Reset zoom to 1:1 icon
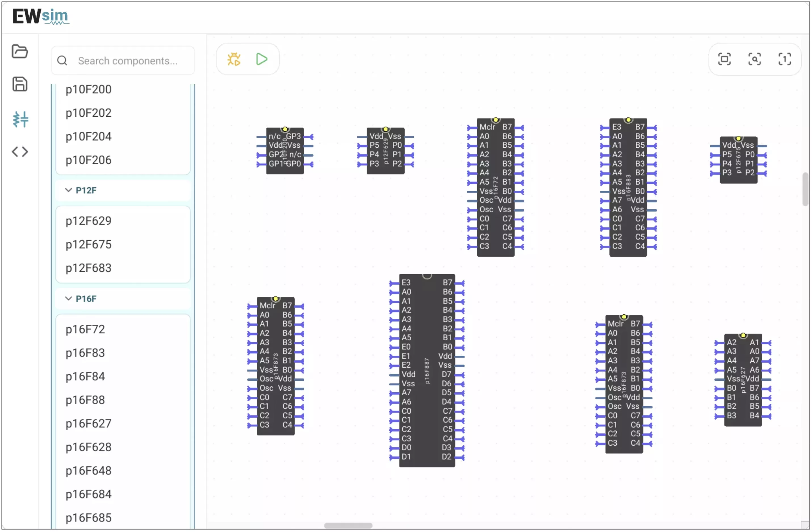The image size is (812, 532). coord(784,59)
